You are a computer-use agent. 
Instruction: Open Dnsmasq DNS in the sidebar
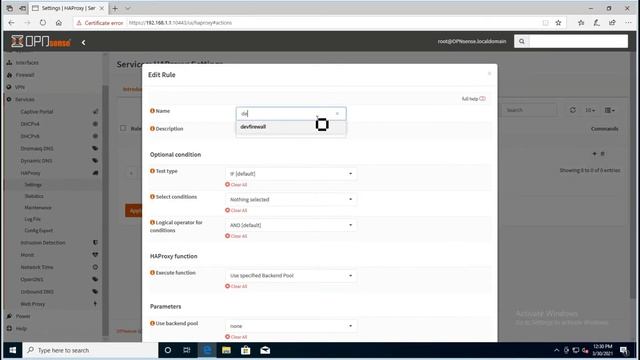tap(37, 149)
